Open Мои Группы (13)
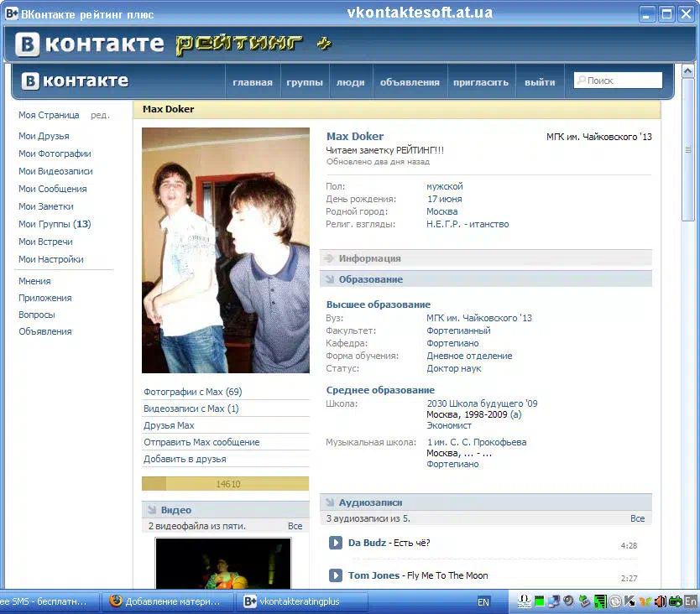The image size is (700, 614). pyautogui.click(x=55, y=224)
